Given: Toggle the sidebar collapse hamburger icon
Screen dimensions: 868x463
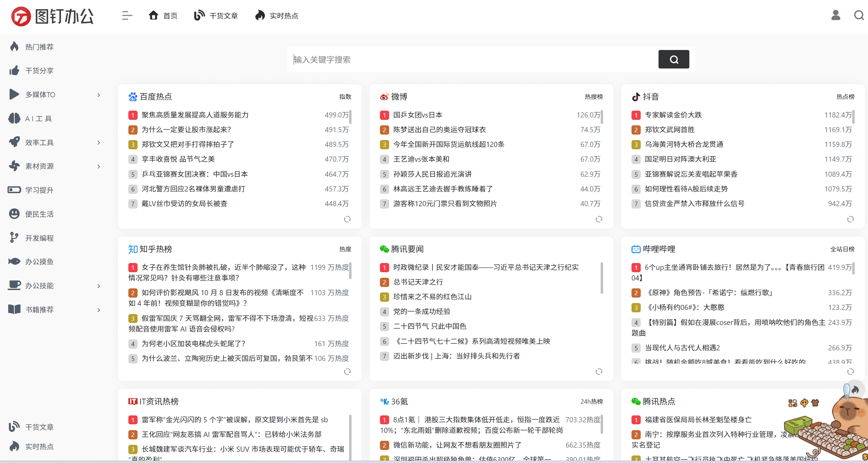Looking at the screenshot, I should pos(127,16).
